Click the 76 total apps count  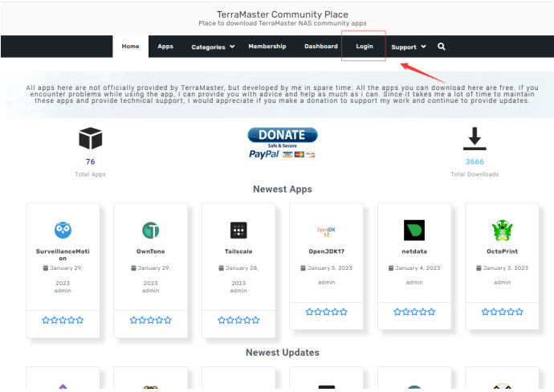click(x=90, y=161)
